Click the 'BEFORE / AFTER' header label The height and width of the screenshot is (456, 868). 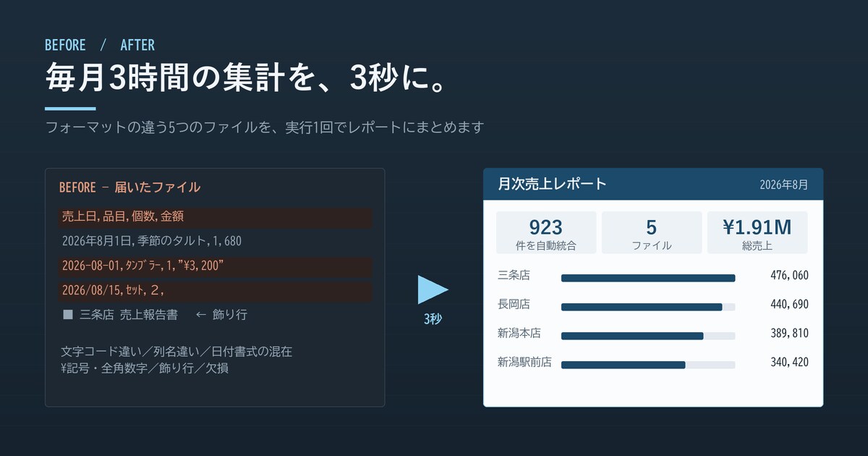coord(100,45)
